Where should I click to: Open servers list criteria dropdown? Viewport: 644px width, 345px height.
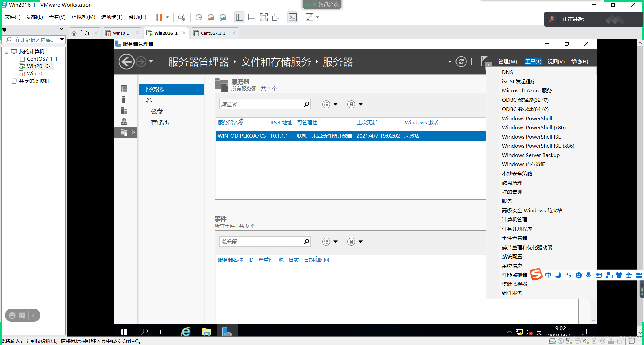coord(330,104)
